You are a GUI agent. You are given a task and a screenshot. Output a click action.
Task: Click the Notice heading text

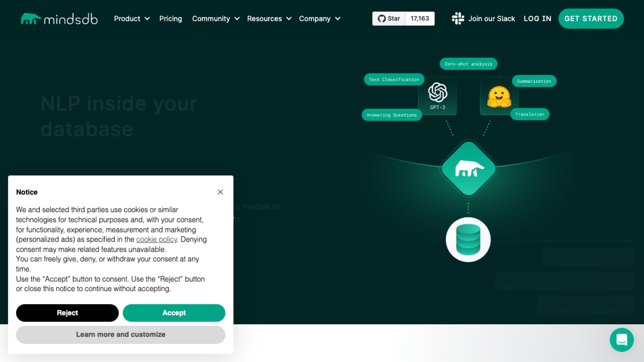pos(27,192)
